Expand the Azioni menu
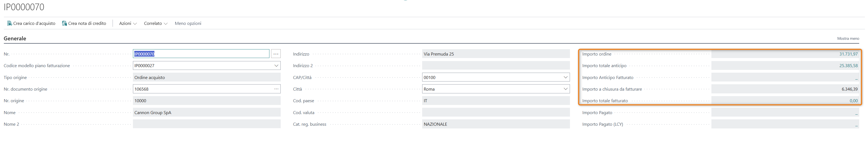The image size is (868, 142). (x=128, y=23)
